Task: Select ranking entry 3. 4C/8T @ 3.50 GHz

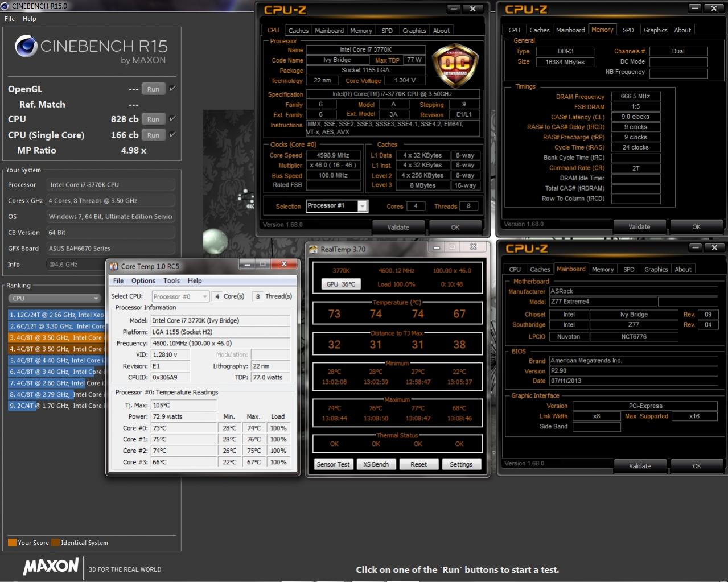Action: (x=56, y=337)
